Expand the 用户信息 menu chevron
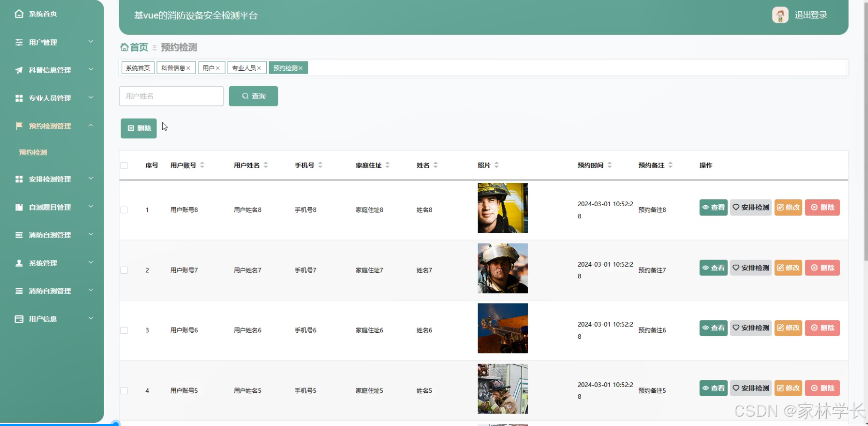 (x=91, y=318)
